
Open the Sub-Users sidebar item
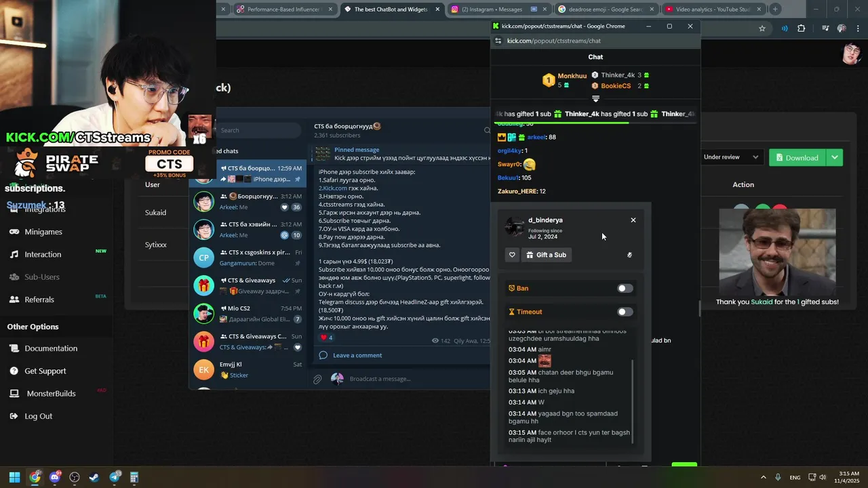pos(42,277)
